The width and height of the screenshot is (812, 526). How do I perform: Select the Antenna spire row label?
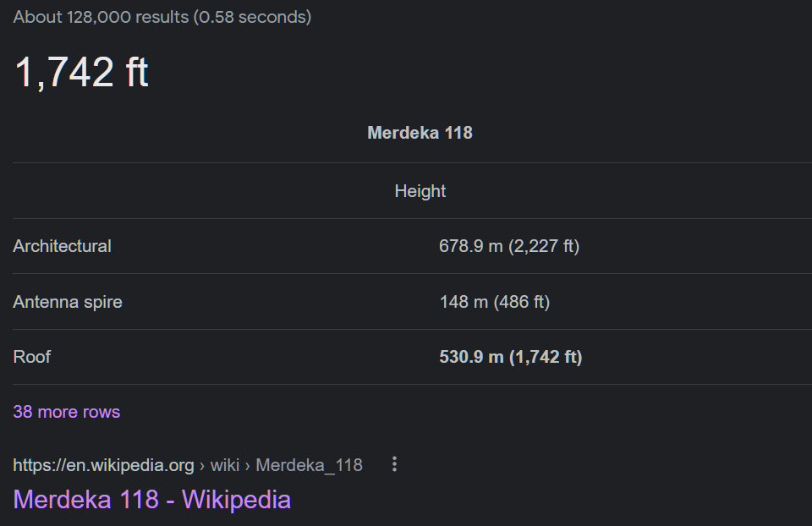[68, 302]
